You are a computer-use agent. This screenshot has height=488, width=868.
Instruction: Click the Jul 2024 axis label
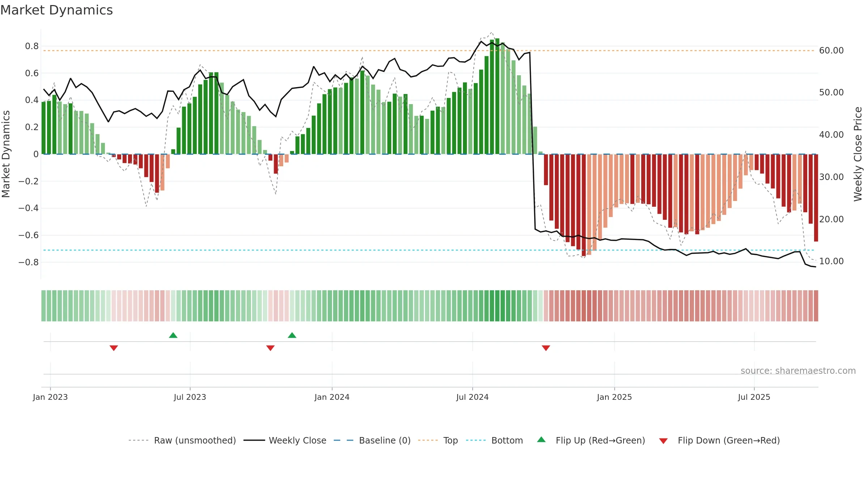472,397
